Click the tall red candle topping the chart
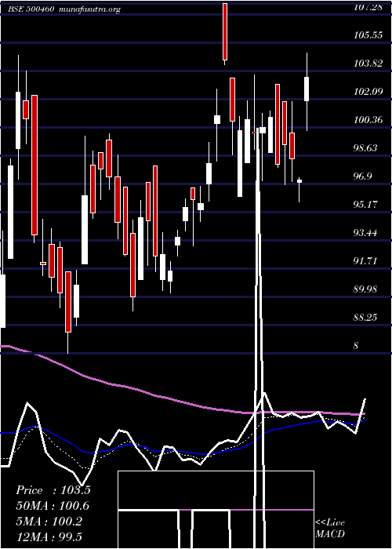The width and height of the screenshot is (392, 549). (x=225, y=34)
